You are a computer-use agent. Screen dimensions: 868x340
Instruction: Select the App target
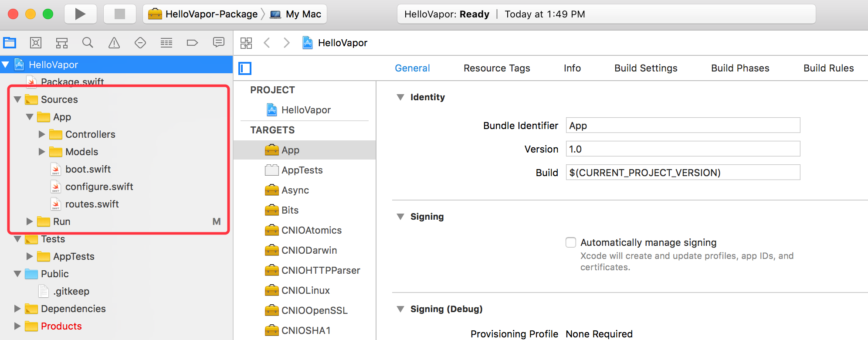305,150
